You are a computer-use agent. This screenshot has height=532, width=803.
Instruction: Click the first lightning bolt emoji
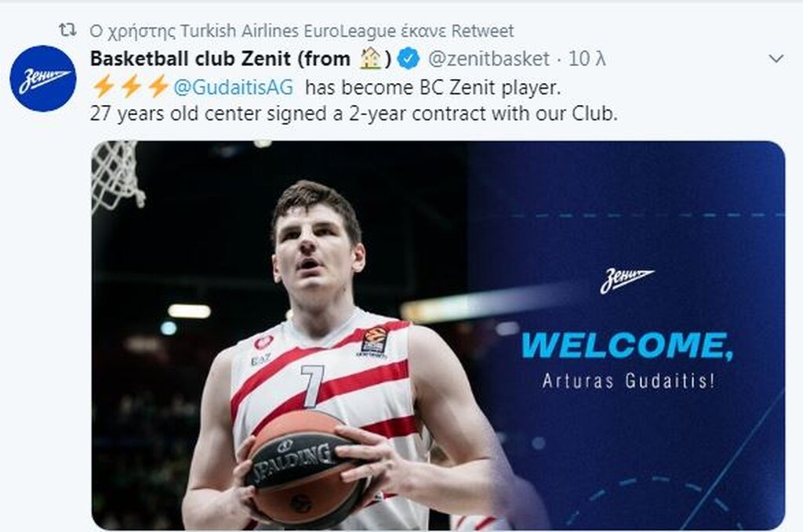(103, 86)
